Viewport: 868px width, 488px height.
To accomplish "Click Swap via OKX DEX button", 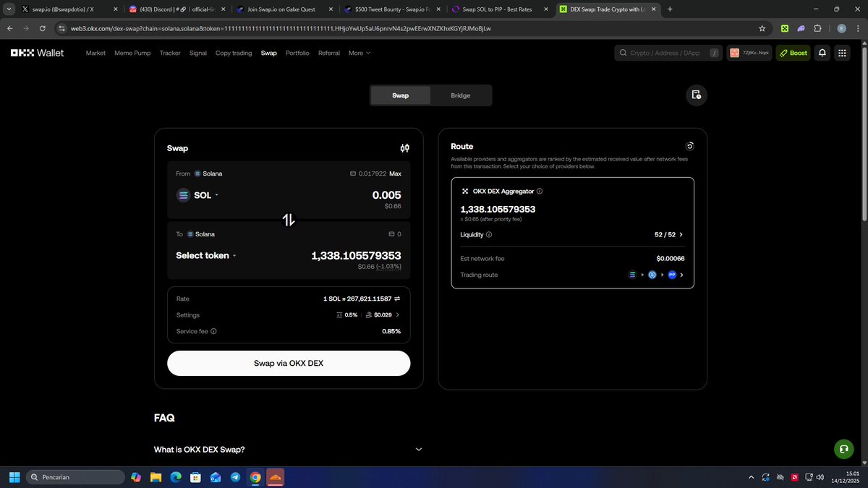I will pyautogui.click(x=289, y=363).
